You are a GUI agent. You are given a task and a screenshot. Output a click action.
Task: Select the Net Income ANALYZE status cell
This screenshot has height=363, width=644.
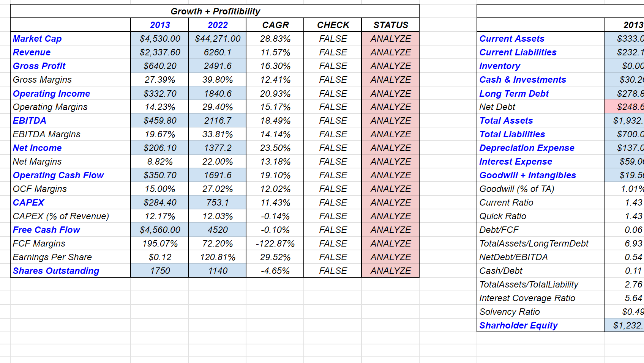click(x=391, y=148)
